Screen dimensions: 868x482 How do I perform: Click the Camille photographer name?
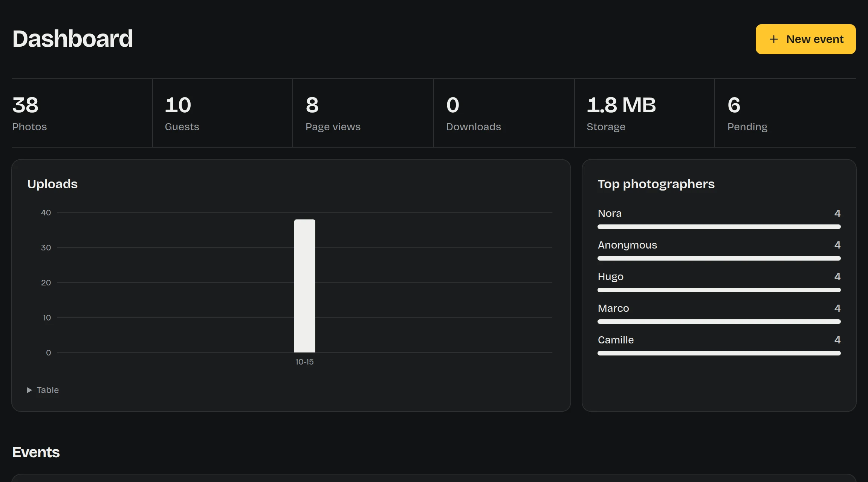point(616,340)
